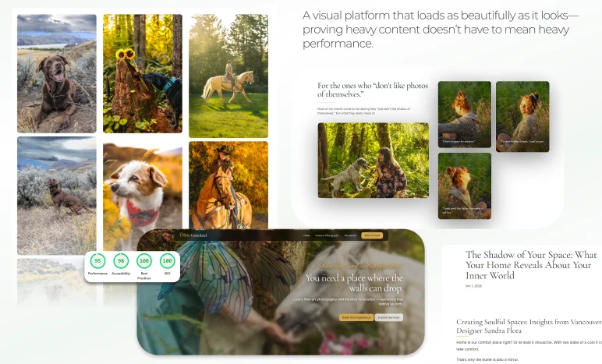Screen dimensions: 602x364
Task: Open the brown dog standing in sagebrush photo
Action: pos(57,196)
